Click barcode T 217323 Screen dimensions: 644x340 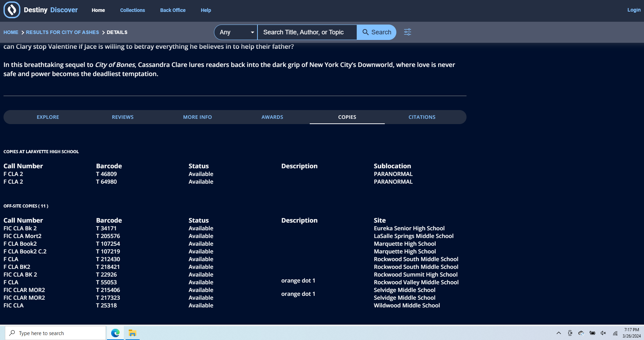coord(108,298)
